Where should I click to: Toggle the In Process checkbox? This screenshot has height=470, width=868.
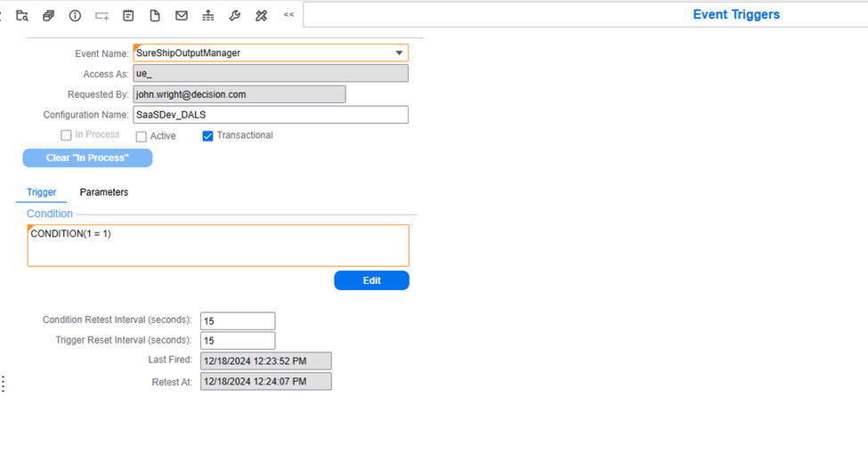(66, 135)
